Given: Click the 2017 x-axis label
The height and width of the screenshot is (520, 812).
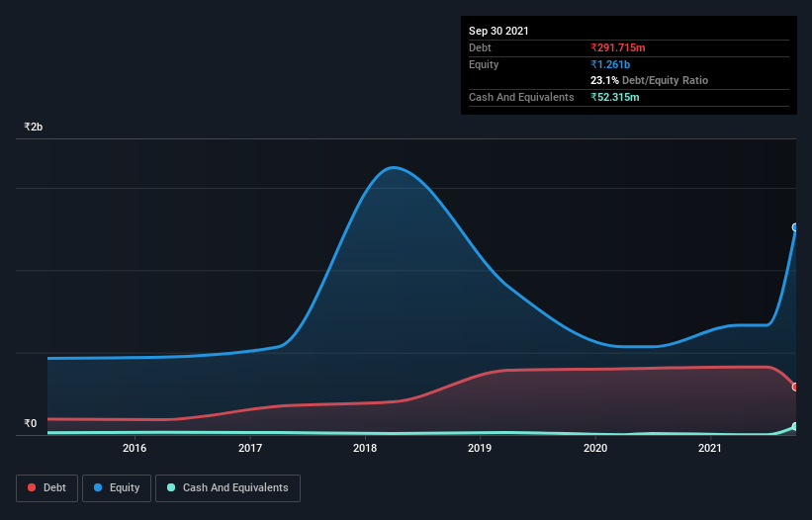Looking at the screenshot, I should [x=249, y=448].
